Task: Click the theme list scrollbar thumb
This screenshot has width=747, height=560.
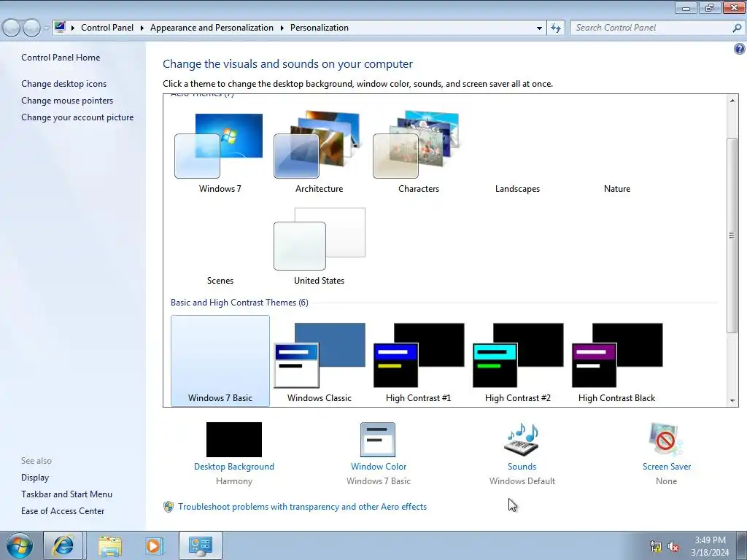Action: click(732, 236)
